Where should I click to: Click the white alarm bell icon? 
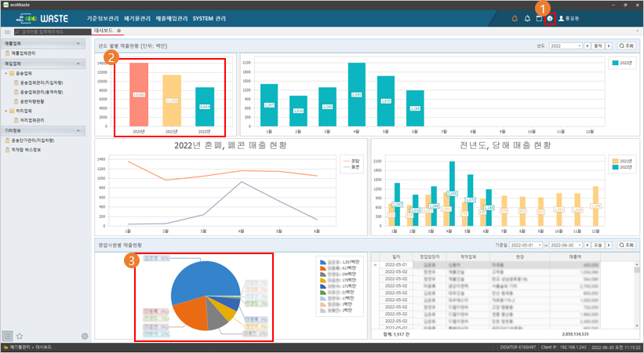pos(527,18)
